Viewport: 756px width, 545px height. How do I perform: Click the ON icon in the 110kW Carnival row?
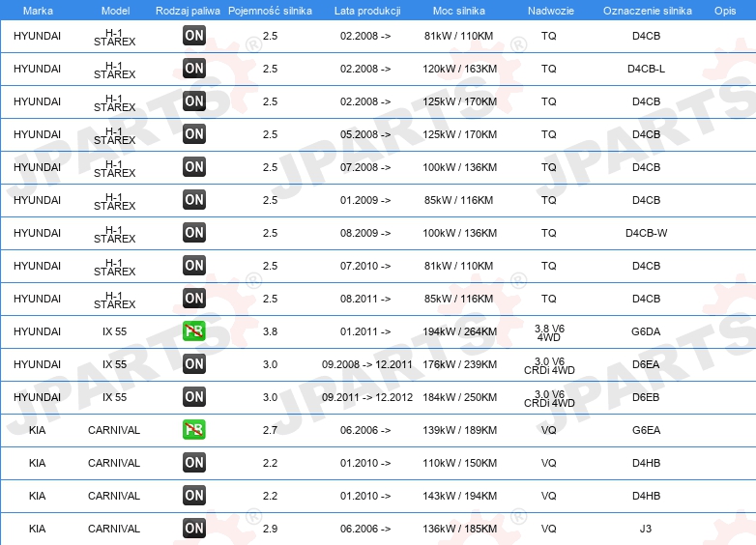[194, 462]
